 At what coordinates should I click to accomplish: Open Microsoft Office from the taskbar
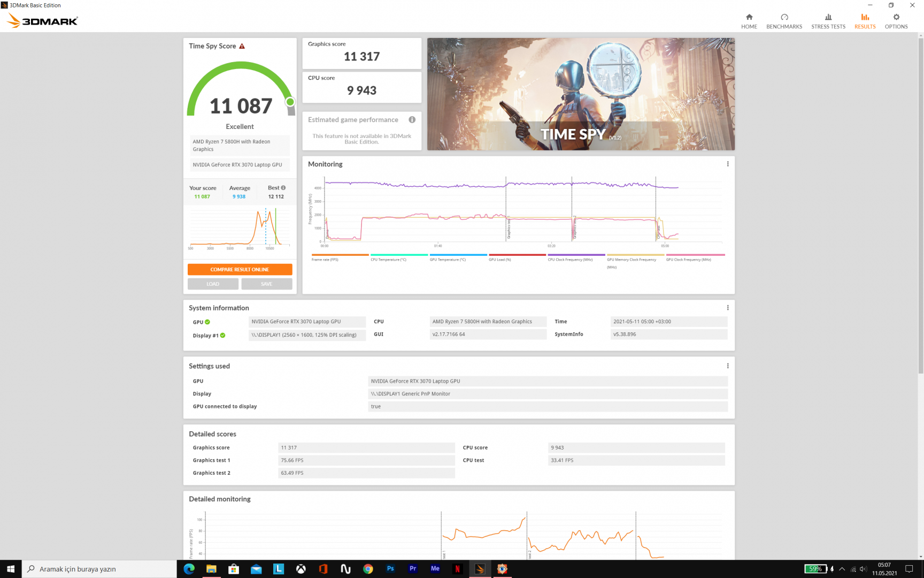(x=323, y=569)
